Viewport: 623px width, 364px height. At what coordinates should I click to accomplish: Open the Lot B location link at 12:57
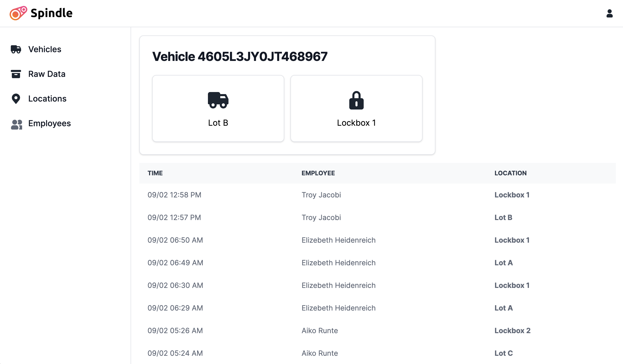coord(503,217)
